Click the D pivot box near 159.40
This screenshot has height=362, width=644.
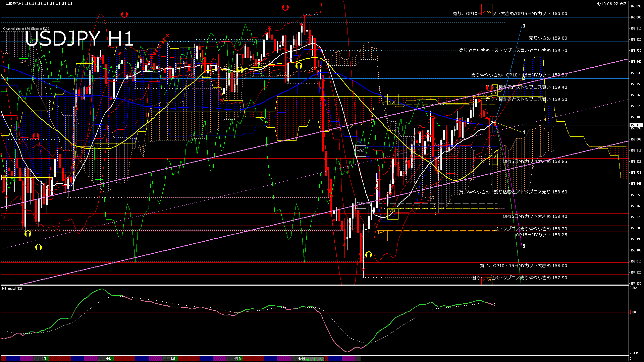coord(495,93)
